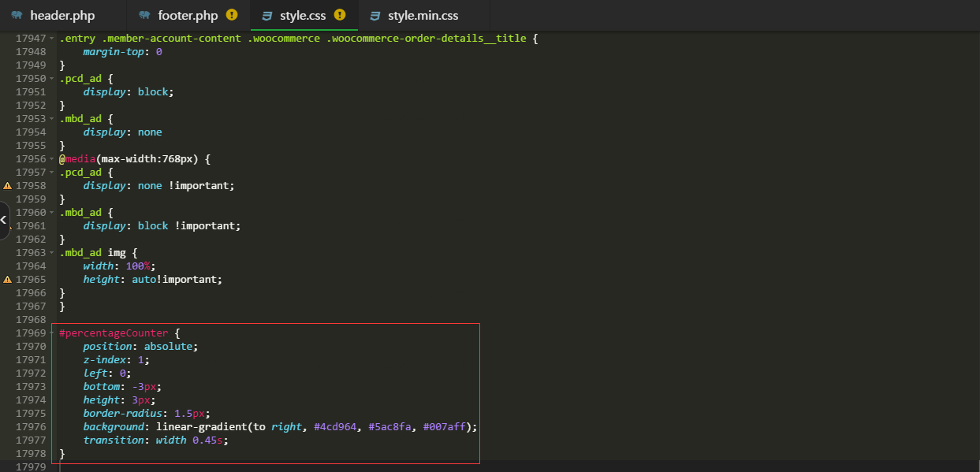The width and height of the screenshot is (980, 472).
Task: Switch to the footer.php tab
Action: click(x=188, y=16)
